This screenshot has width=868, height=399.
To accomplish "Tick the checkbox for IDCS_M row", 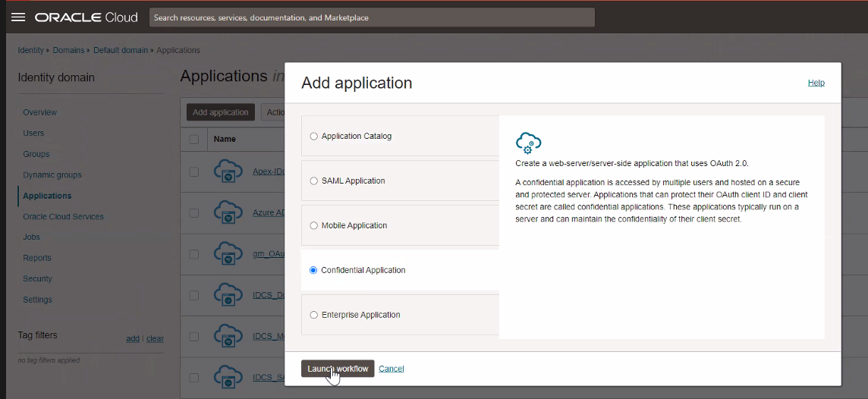I will click(x=193, y=337).
